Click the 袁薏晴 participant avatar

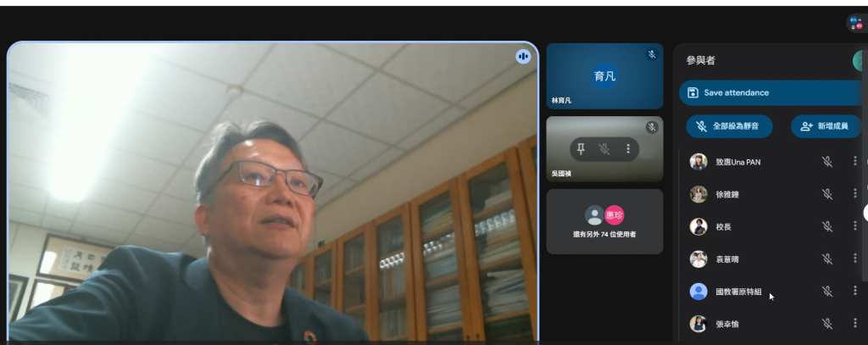pyautogui.click(x=698, y=259)
